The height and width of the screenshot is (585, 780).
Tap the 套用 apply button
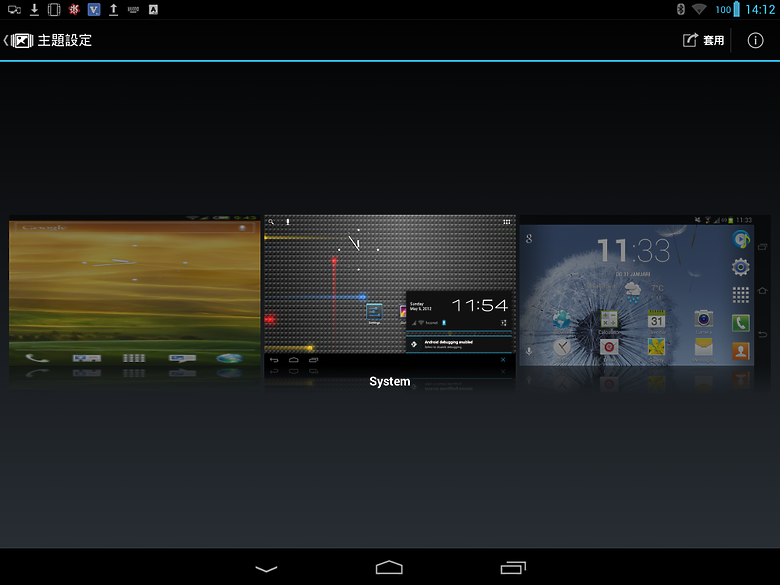[703, 40]
